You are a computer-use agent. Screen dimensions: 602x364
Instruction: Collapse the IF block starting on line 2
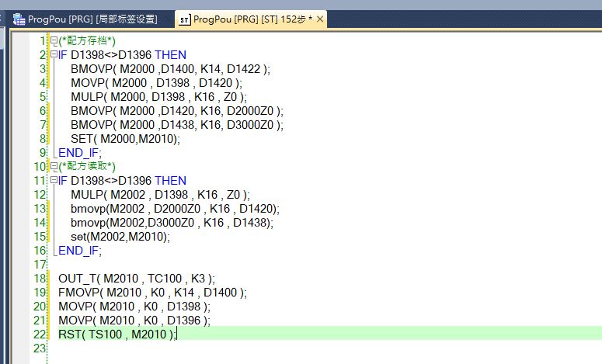pyautogui.click(x=53, y=55)
